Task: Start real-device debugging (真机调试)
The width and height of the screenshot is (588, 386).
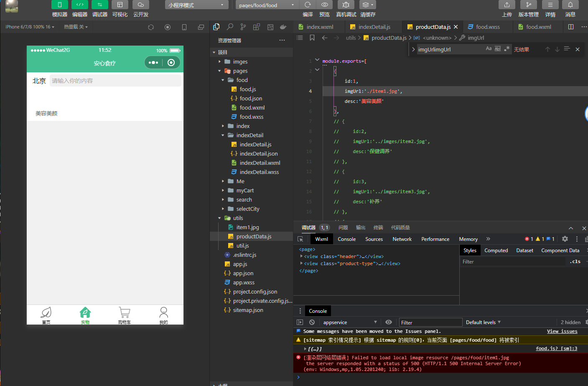Action: click(x=346, y=5)
